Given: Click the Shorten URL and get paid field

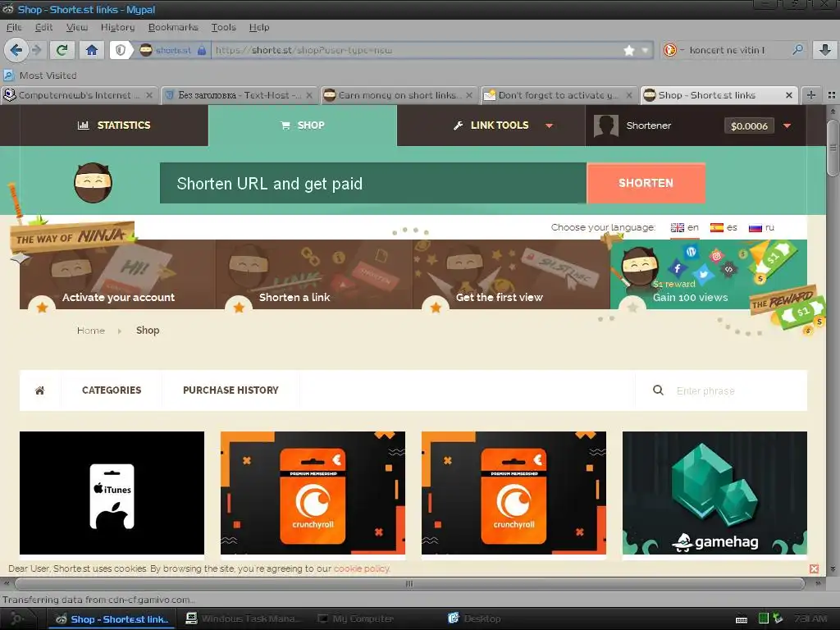Looking at the screenshot, I should coord(373,183).
